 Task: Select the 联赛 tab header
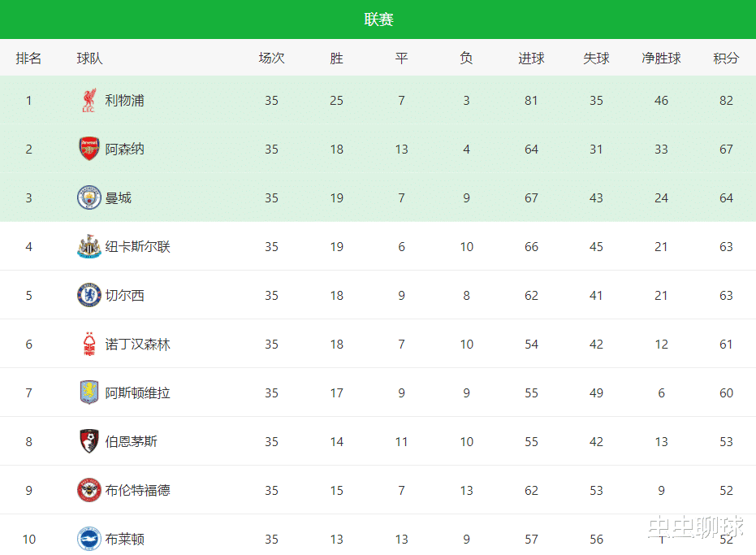(x=378, y=20)
